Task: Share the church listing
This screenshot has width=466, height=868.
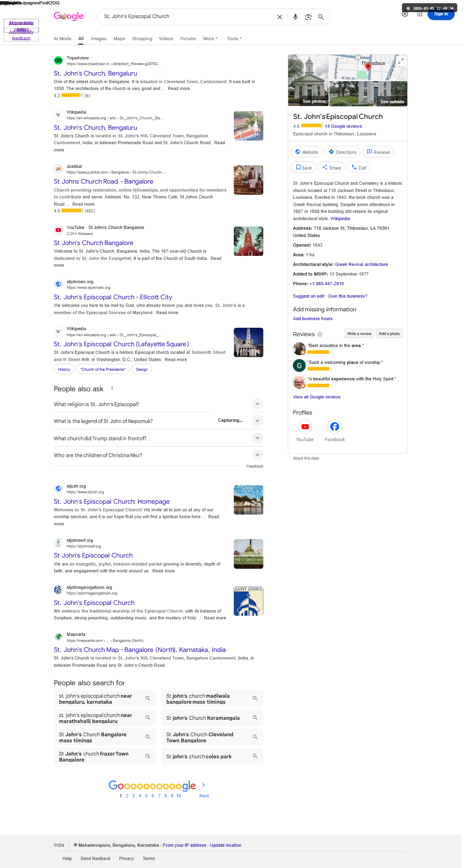Action: point(331,167)
